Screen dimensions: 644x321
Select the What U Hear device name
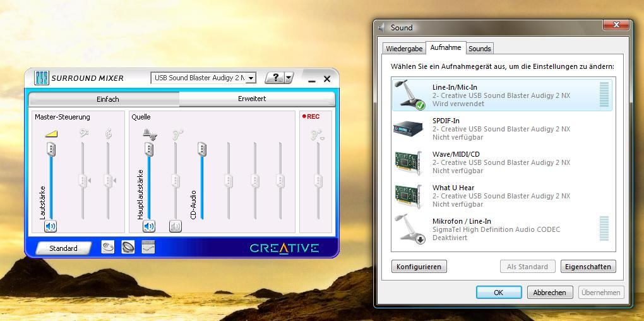[x=453, y=188]
